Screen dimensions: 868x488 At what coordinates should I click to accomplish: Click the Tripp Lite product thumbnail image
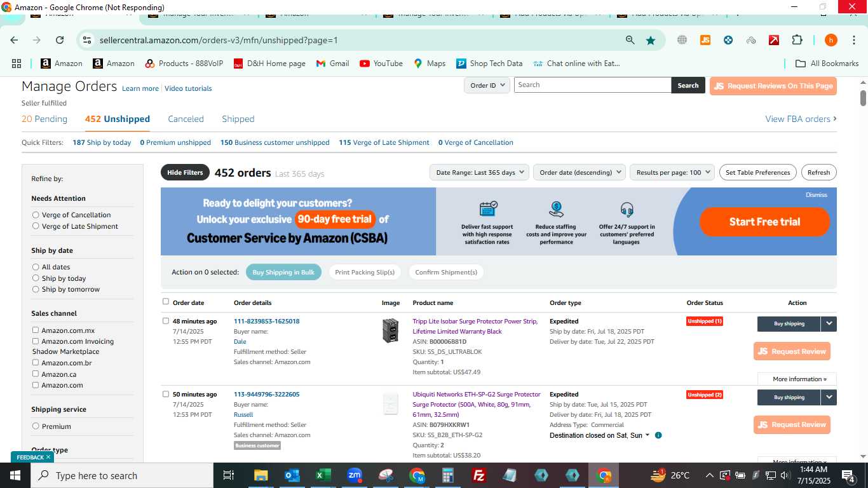pos(391,330)
